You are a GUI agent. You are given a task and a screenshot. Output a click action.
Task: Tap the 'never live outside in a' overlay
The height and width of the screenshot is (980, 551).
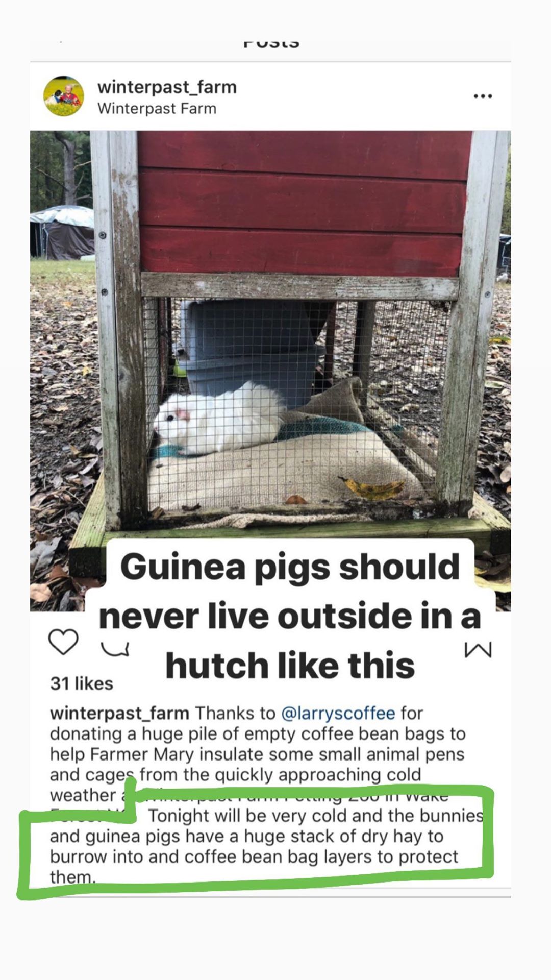click(x=290, y=617)
